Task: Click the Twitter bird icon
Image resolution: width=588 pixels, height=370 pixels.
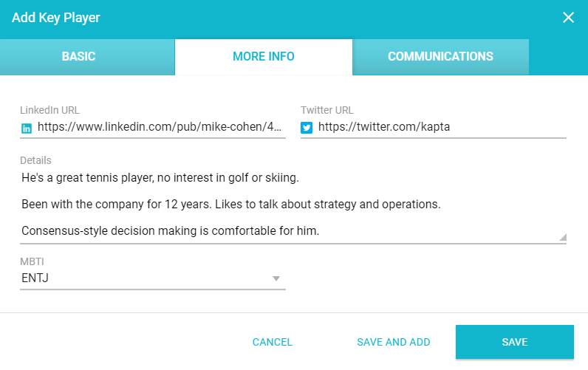Action: [307, 128]
